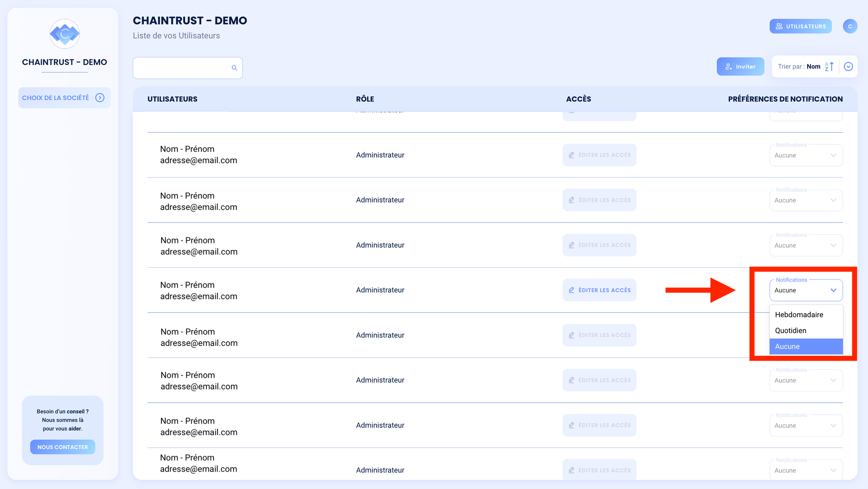Click the active Éditer les accès button
This screenshot has height=489, width=868.
click(x=599, y=290)
